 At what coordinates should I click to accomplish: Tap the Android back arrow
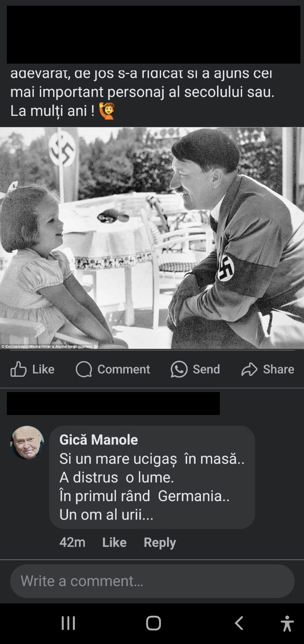click(239, 623)
